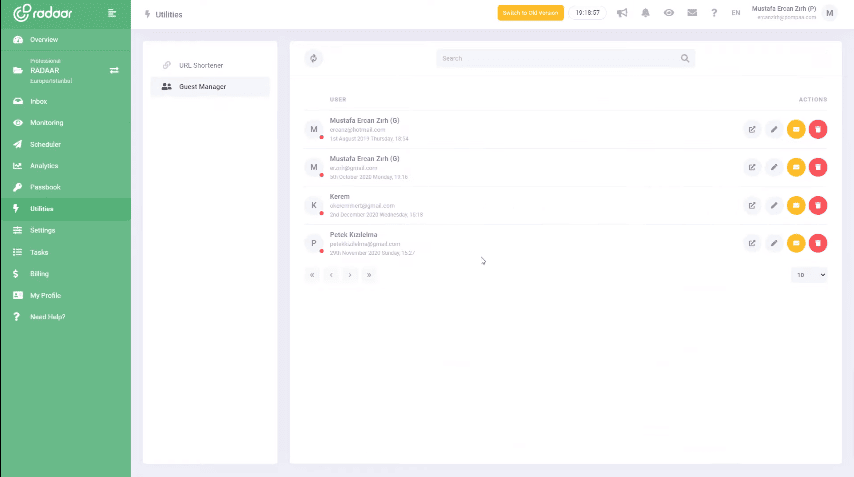Switch workspace using the RADAAR swap arrows
Screen dimensions: 854x477
tap(114, 71)
